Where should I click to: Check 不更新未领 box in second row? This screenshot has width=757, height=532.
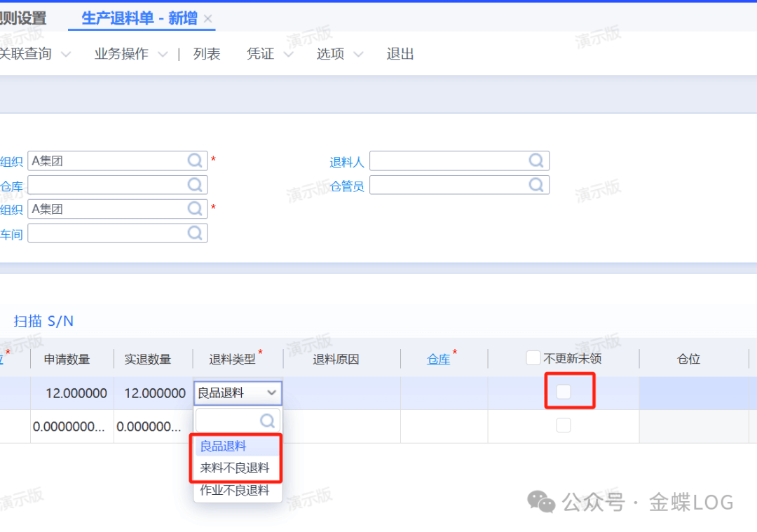pos(564,425)
